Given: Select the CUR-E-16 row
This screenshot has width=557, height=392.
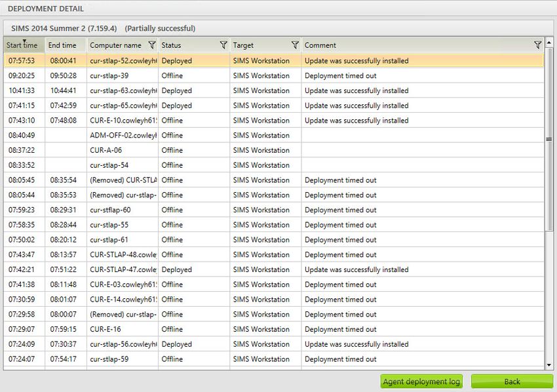Looking at the screenshot, I should point(274,330).
